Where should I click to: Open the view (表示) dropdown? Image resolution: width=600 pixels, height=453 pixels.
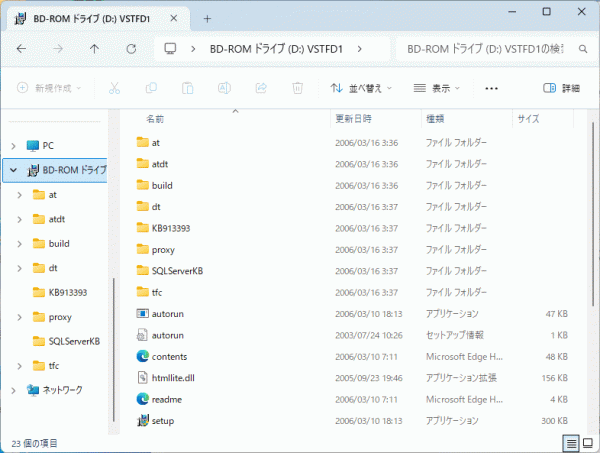click(437, 88)
